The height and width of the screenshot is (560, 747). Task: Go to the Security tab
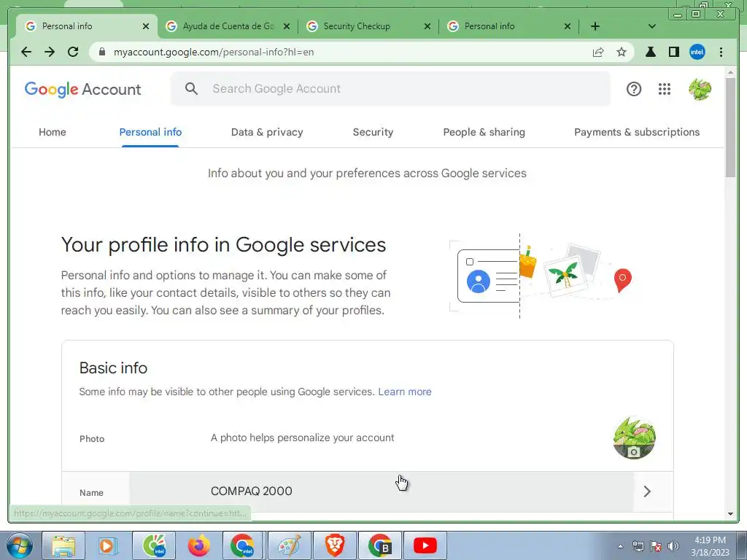click(x=373, y=132)
